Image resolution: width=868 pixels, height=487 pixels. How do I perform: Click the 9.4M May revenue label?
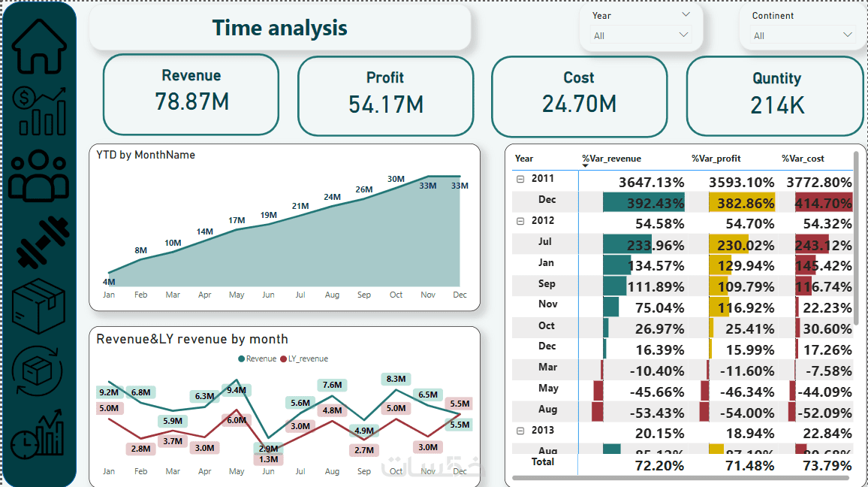click(237, 390)
